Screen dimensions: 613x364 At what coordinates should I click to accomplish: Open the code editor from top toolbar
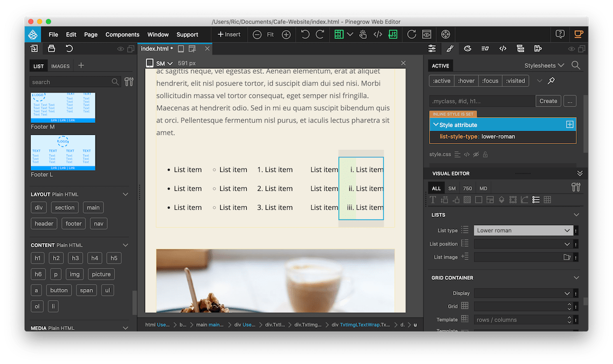[x=378, y=35]
